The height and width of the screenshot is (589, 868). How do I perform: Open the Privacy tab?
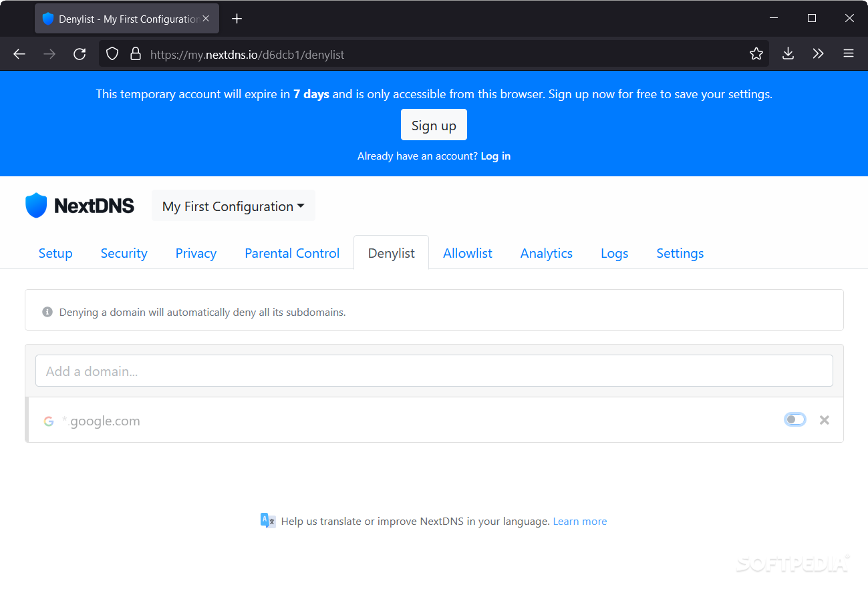(196, 253)
